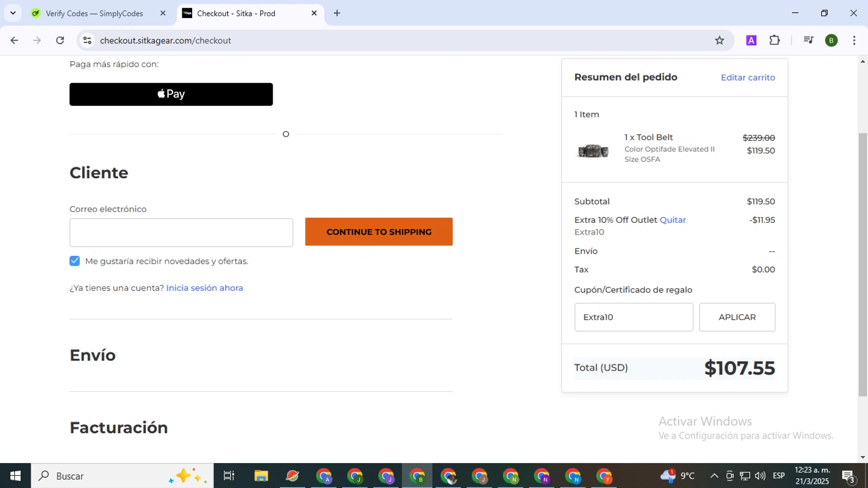This screenshot has width=868, height=488.
Task: Click the Total amount $107.55
Action: 740,368
